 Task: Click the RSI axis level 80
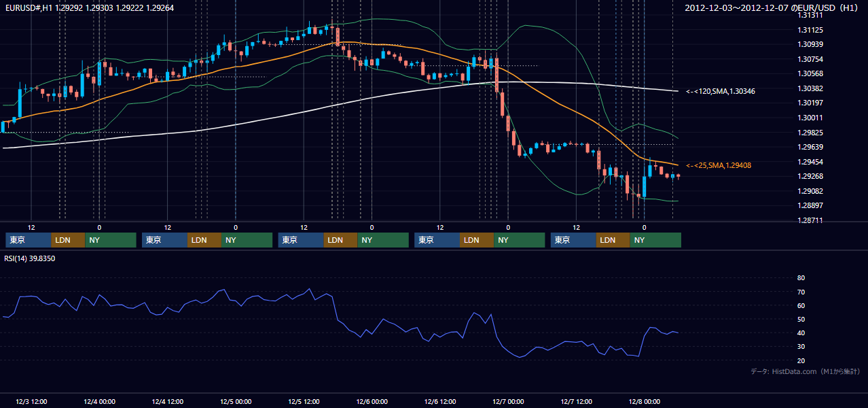(x=801, y=278)
